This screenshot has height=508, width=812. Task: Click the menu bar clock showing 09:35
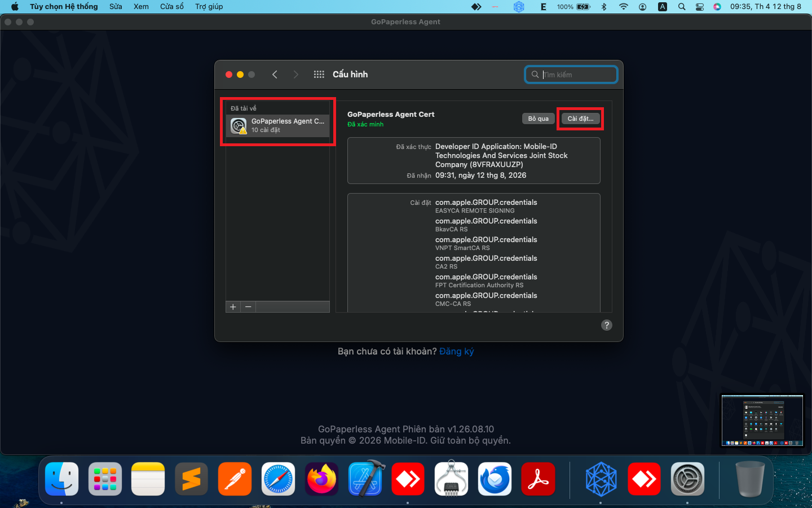click(766, 7)
